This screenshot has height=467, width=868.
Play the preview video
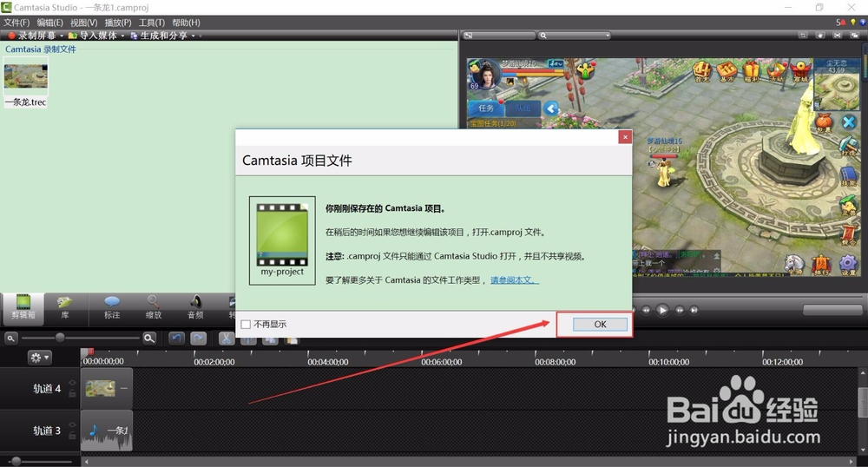click(x=662, y=311)
